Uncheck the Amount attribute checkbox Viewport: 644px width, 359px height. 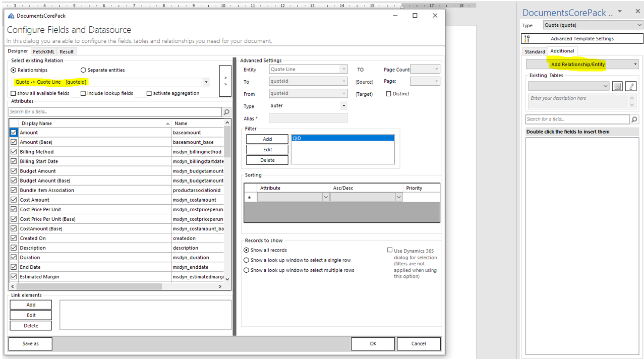[x=14, y=133]
